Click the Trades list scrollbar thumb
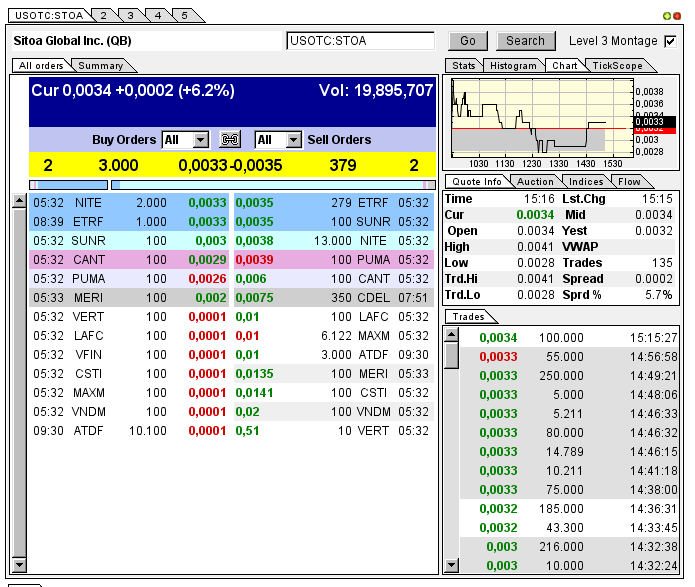Screen dimensions: 695x587 pyautogui.click(x=451, y=355)
